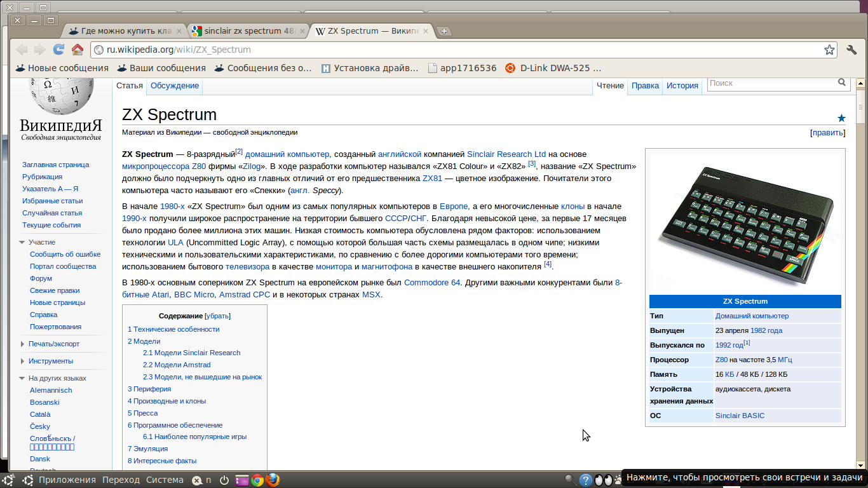The height and width of the screenshot is (488, 868).
Task: Click the Wikipedia Поиск search field
Action: (771, 83)
